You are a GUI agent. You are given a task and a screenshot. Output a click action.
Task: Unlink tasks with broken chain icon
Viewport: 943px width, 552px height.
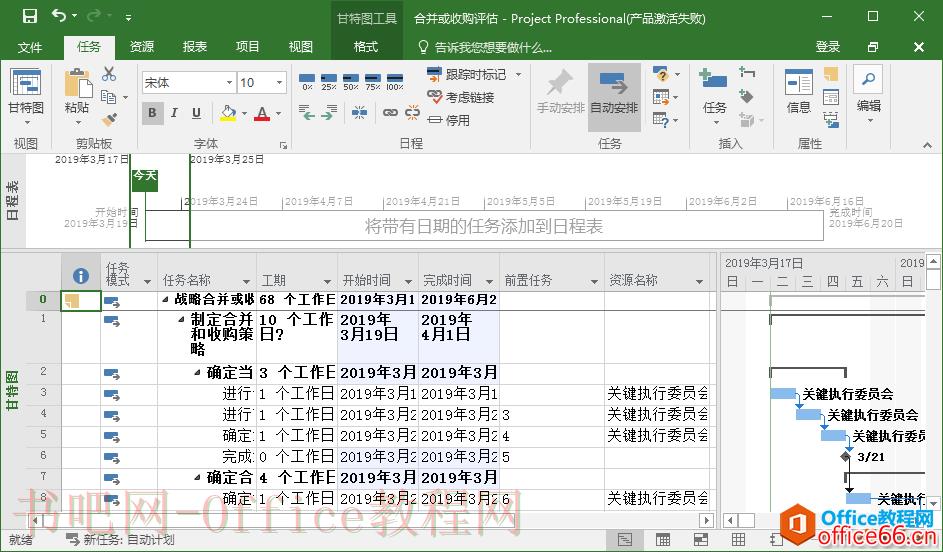pos(412,112)
